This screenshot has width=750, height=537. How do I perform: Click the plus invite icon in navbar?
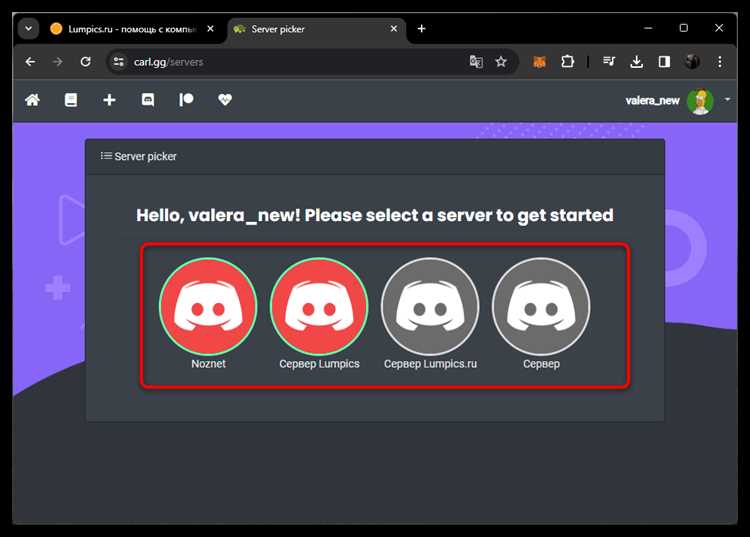[x=109, y=100]
